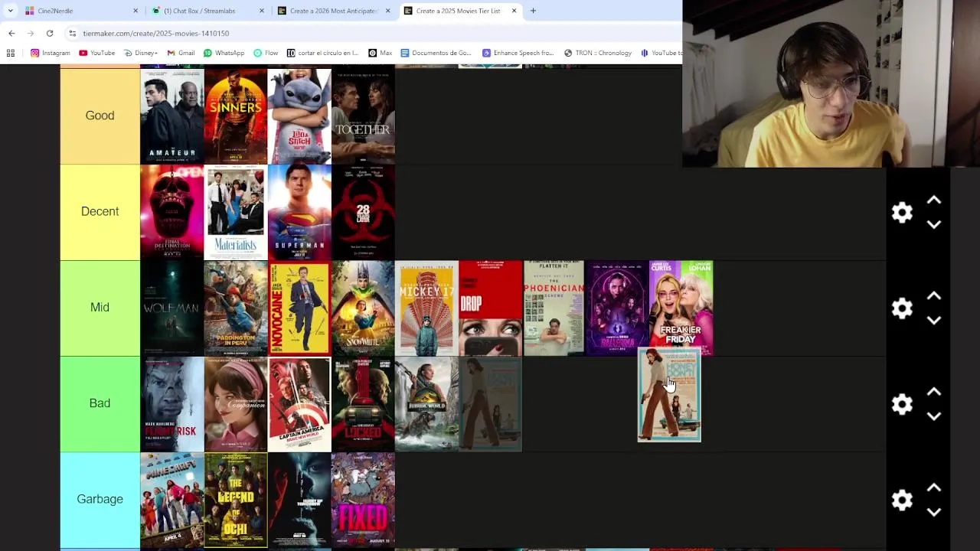The width and height of the screenshot is (980, 551).
Task: Open the Disney+ bookmark
Action: coord(140,53)
